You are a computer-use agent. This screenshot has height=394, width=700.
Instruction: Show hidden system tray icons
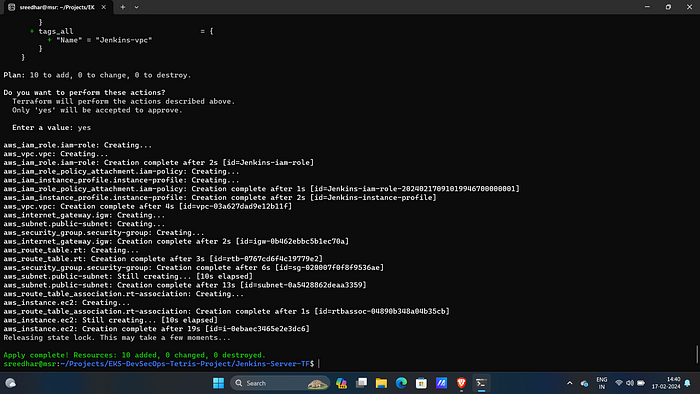click(x=570, y=383)
